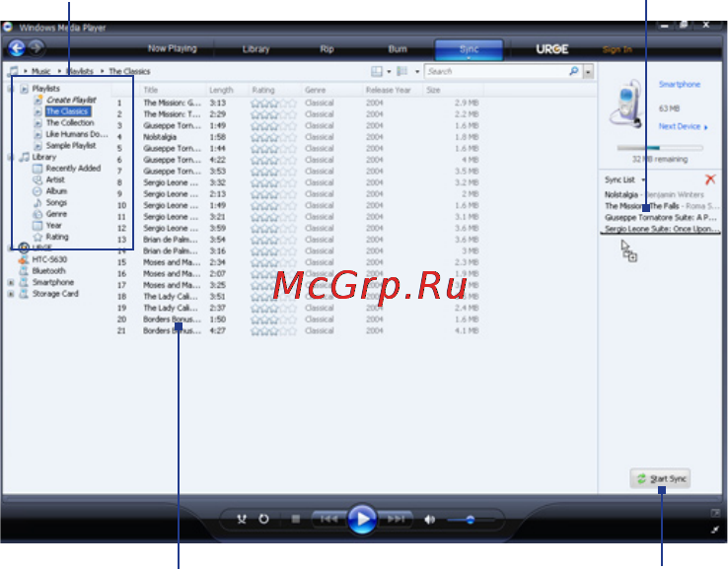Open the Rip tab

[327, 49]
